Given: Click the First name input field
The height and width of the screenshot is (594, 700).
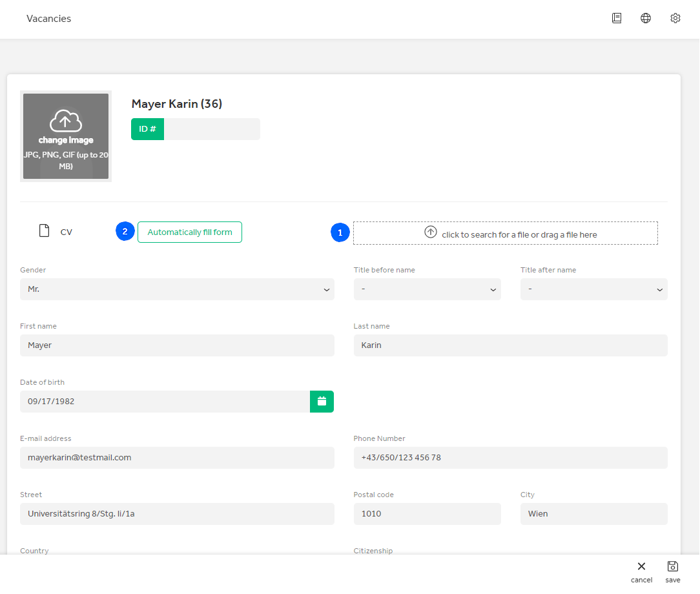Looking at the screenshot, I should [x=177, y=345].
